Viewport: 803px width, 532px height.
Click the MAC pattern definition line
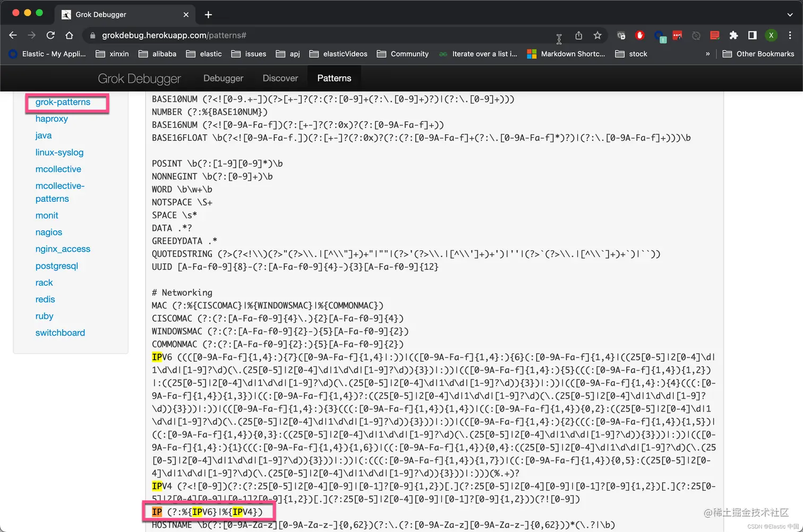(268, 306)
